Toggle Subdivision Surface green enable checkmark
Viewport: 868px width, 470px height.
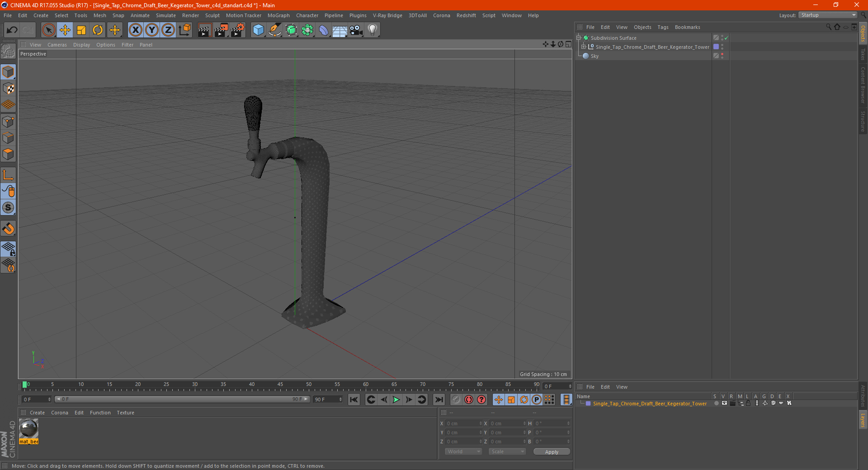(x=726, y=38)
